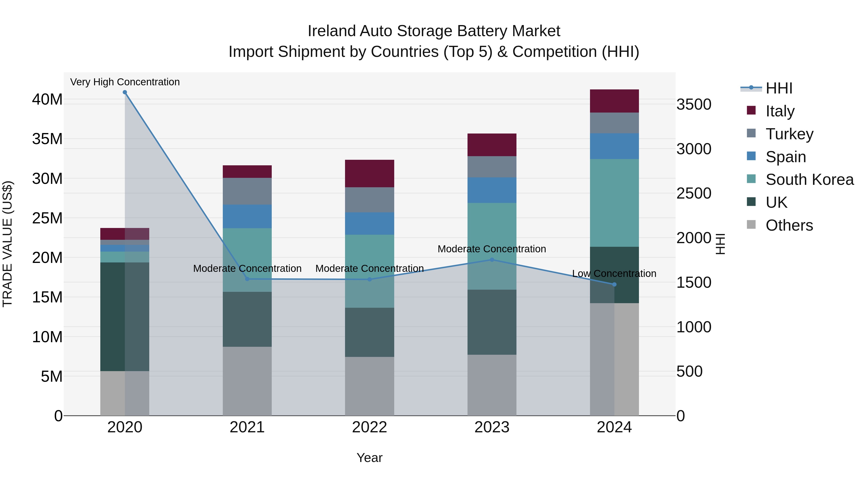
Task: Click the Others segment of 2022 bar
Action: [x=369, y=386]
